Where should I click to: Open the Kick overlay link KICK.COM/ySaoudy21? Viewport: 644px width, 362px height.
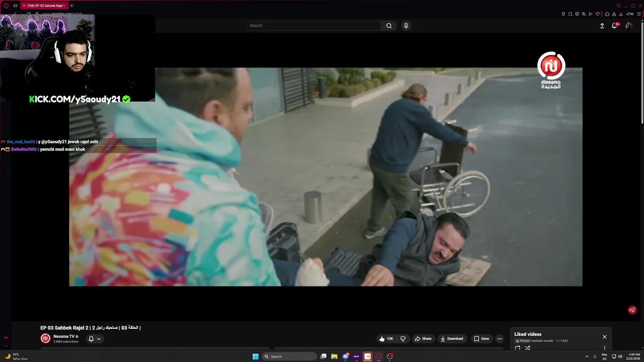tap(79, 99)
